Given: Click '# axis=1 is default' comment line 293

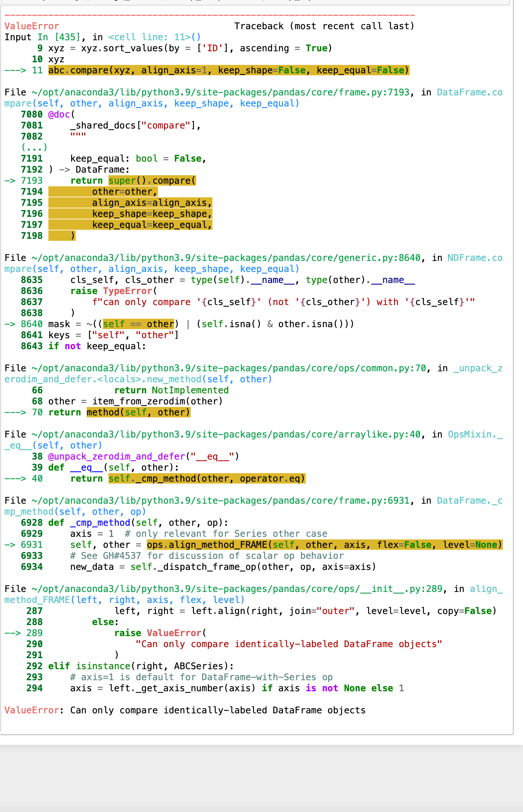Looking at the screenshot, I should click(x=201, y=677).
